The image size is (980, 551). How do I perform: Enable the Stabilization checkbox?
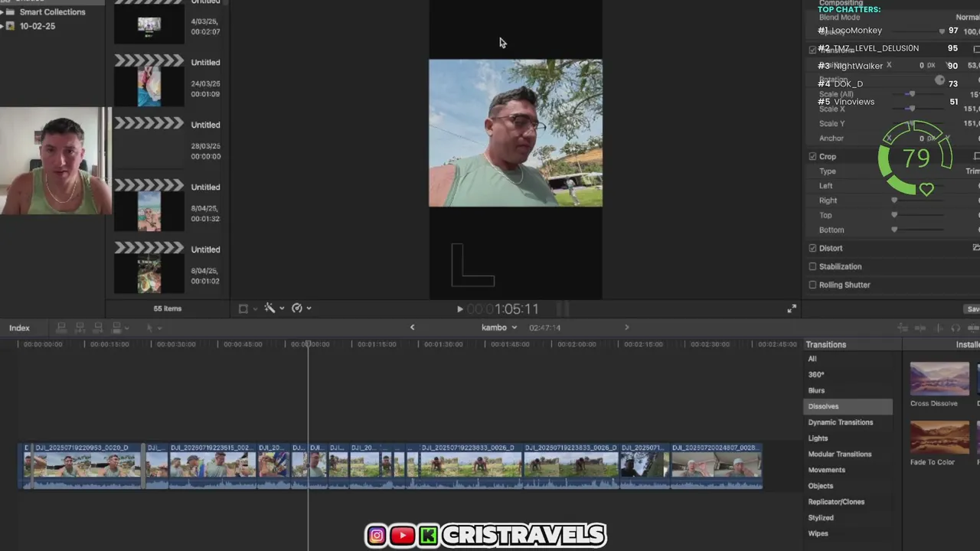pyautogui.click(x=812, y=266)
